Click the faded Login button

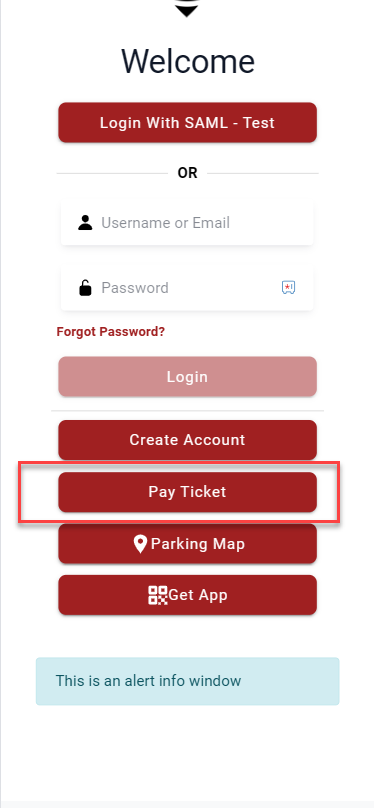(x=188, y=377)
